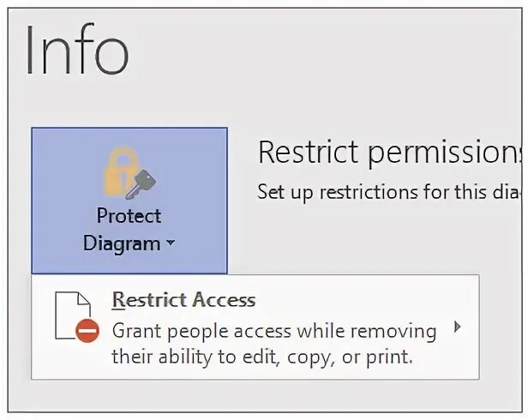Image resolution: width=528 pixels, height=420 pixels.
Task: Click the word Diagram on the button
Action: click(x=122, y=243)
